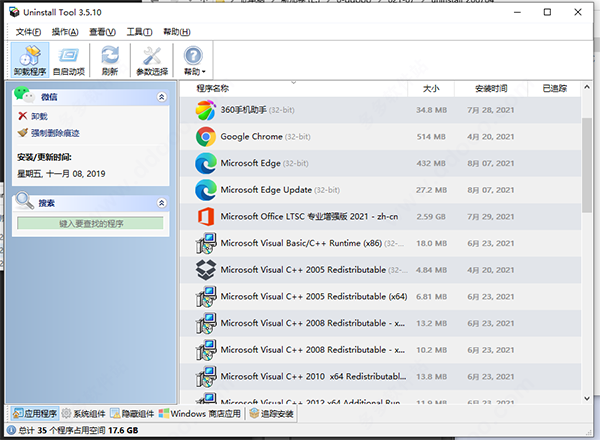The image size is (600, 440).
Task: Switch to Windows 商店应用 tab
Action: [x=200, y=414]
